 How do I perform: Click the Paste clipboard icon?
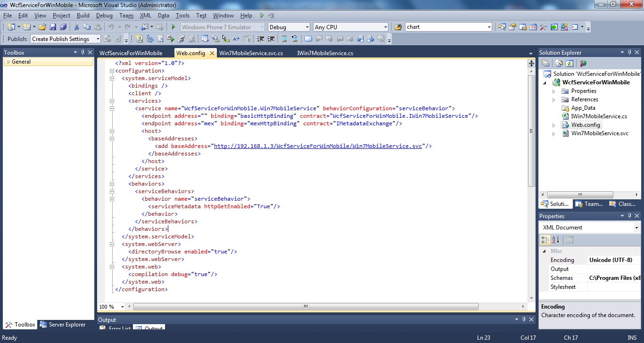(98, 27)
